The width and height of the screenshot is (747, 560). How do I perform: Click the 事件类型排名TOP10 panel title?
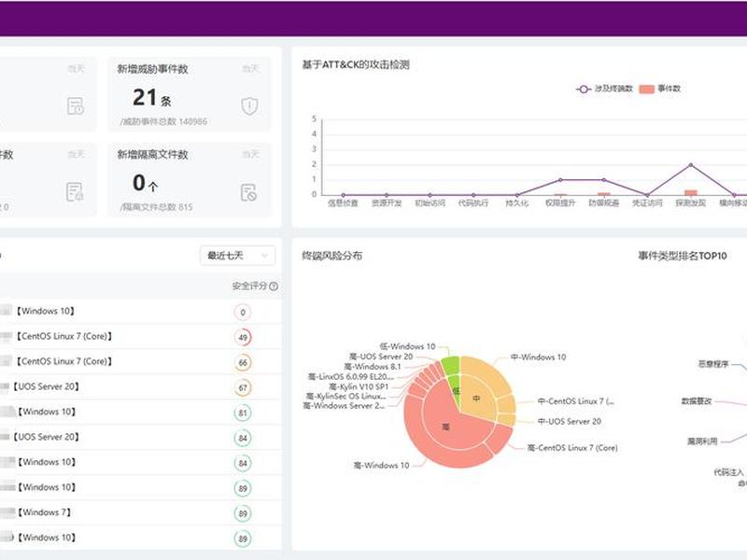click(683, 256)
